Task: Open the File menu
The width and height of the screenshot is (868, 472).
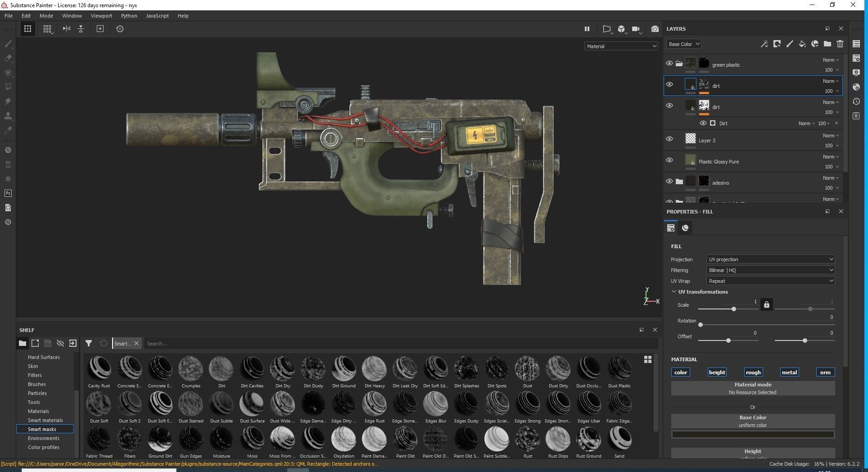Action: 9,16
